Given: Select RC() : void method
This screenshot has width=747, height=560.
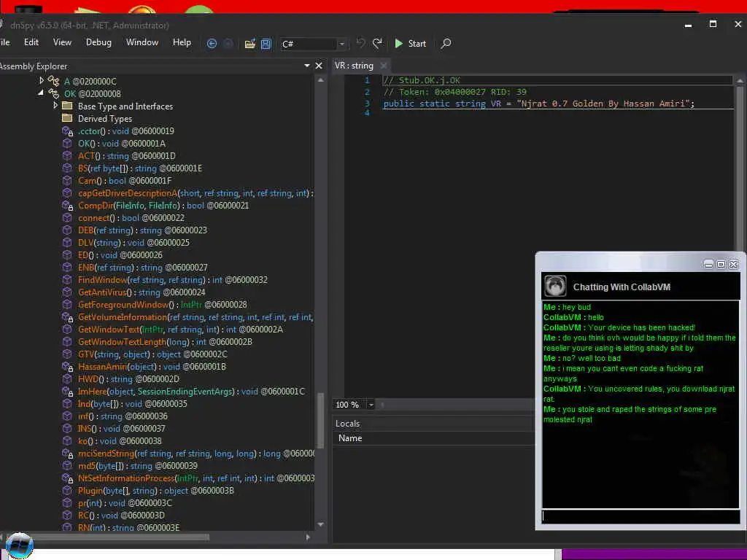Looking at the screenshot, I should (121, 516).
